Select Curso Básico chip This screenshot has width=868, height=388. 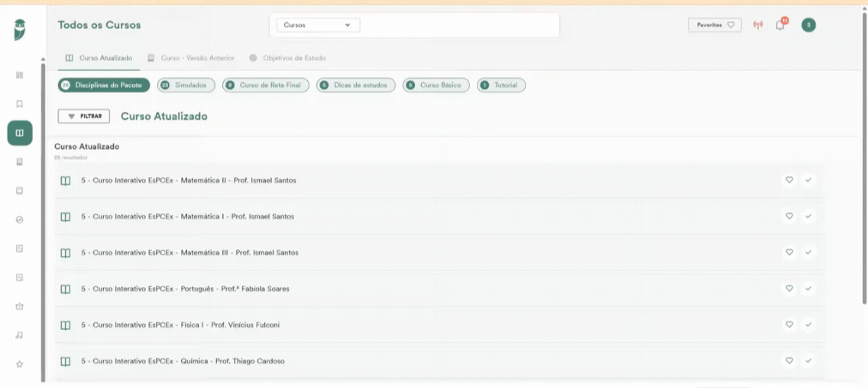(x=436, y=86)
